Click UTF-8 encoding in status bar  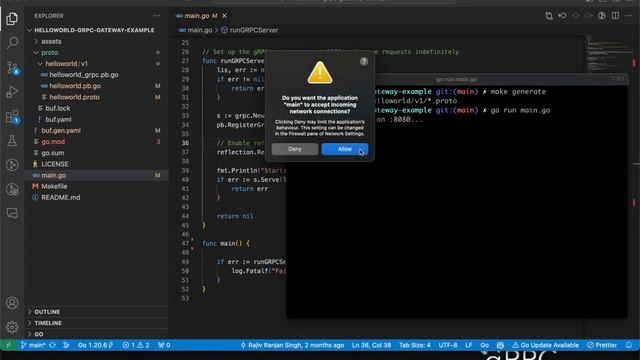[448, 345]
